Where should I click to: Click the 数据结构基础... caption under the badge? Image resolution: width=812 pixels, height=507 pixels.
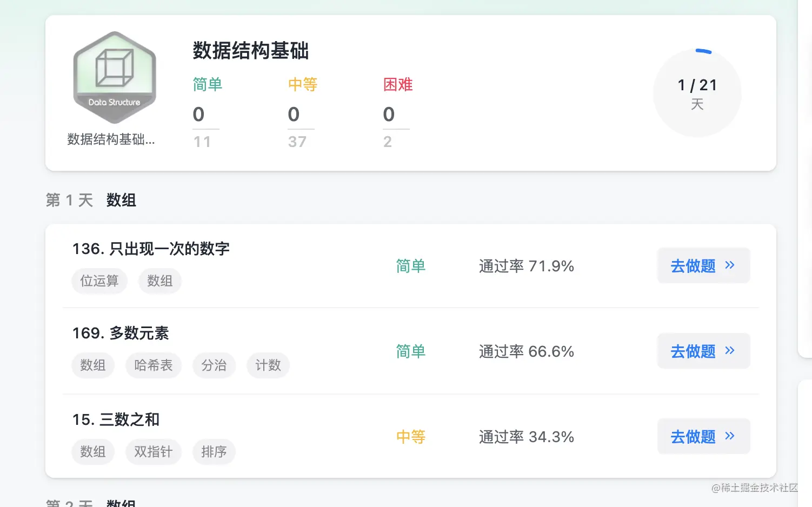(111, 139)
